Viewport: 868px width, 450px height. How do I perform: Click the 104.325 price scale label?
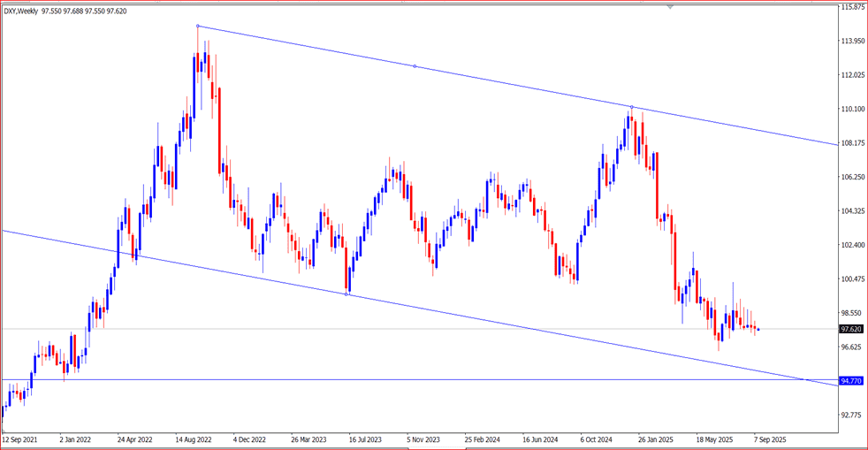click(x=852, y=211)
